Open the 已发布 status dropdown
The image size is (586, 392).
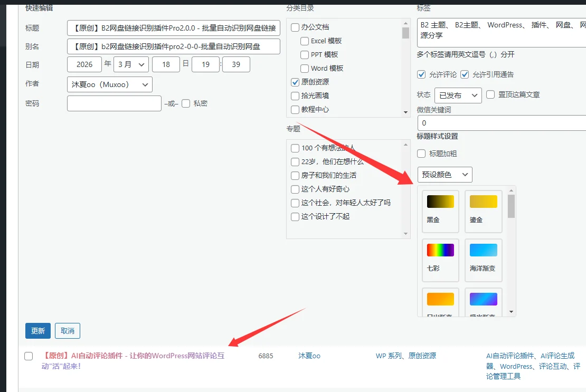click(457, 95)
